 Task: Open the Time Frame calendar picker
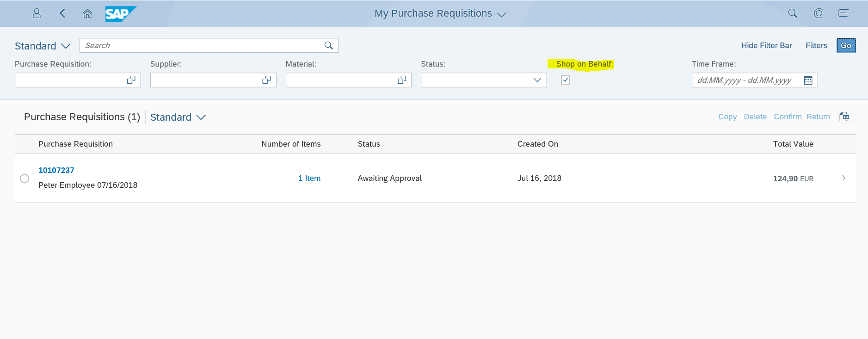(x=808, y=80)
